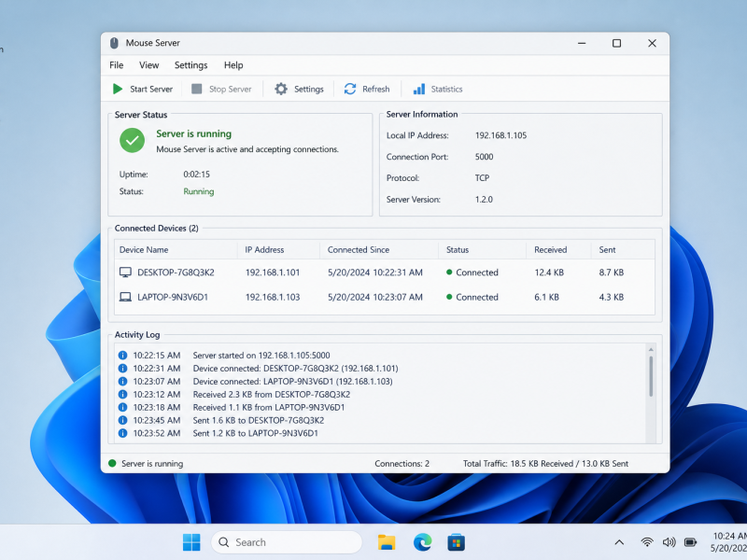Click the Refresh arrows icon

(x=350, y=89)
